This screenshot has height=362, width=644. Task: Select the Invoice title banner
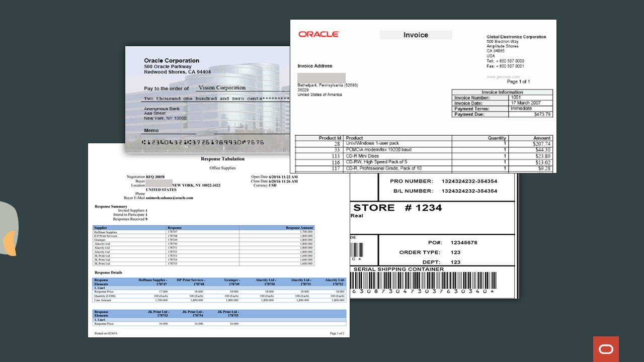click(416, 34)
